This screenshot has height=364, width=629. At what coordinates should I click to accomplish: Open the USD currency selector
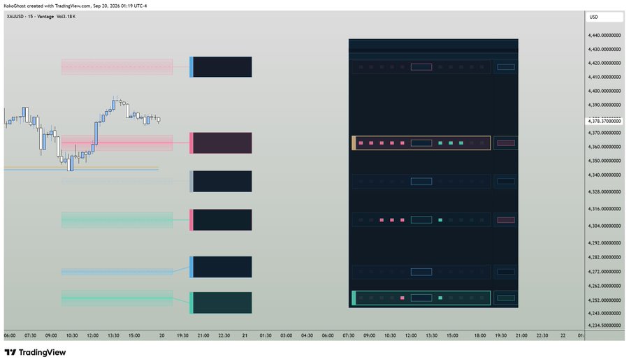(x=604, y=17)
